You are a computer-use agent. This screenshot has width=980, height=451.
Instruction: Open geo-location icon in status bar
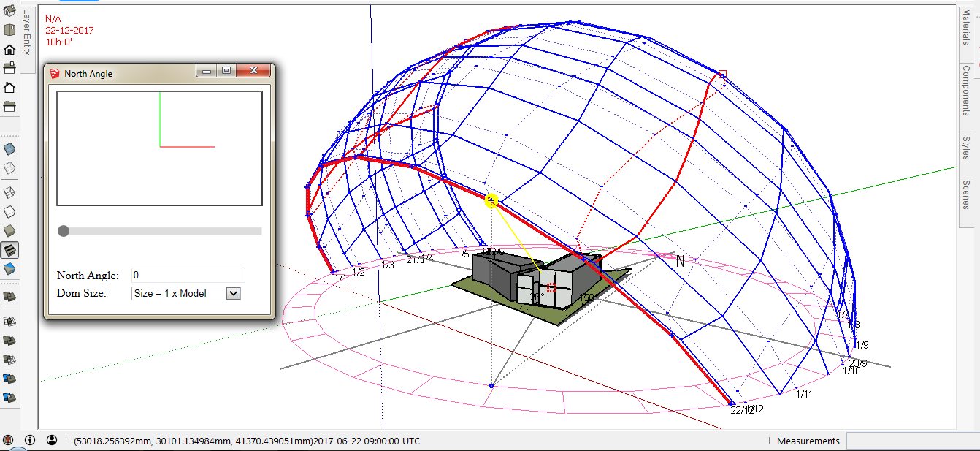pyautogui.click(x=9, y=441)
